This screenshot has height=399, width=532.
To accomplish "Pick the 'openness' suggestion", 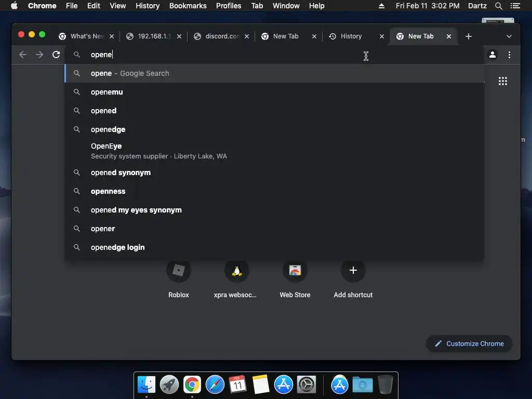I will [274, 191].
